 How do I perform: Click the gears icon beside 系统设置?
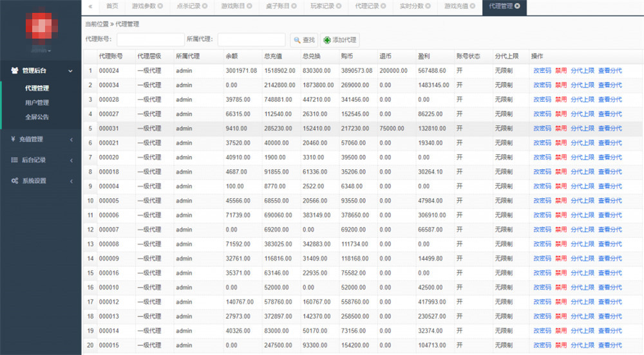pyautogui.click(x=14, y=181)
